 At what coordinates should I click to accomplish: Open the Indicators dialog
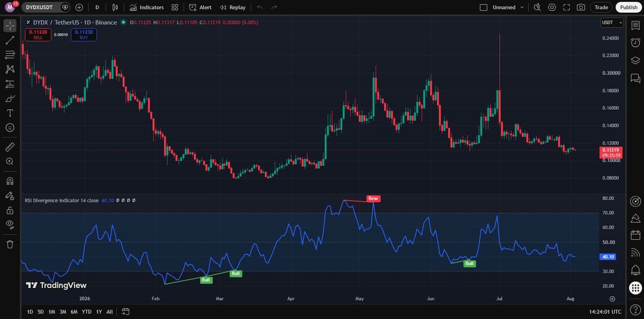tap(147, 8)
